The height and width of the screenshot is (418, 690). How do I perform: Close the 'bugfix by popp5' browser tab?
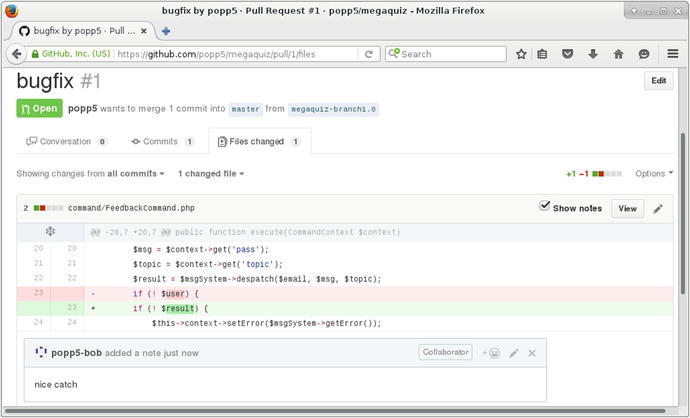[144, 31]
